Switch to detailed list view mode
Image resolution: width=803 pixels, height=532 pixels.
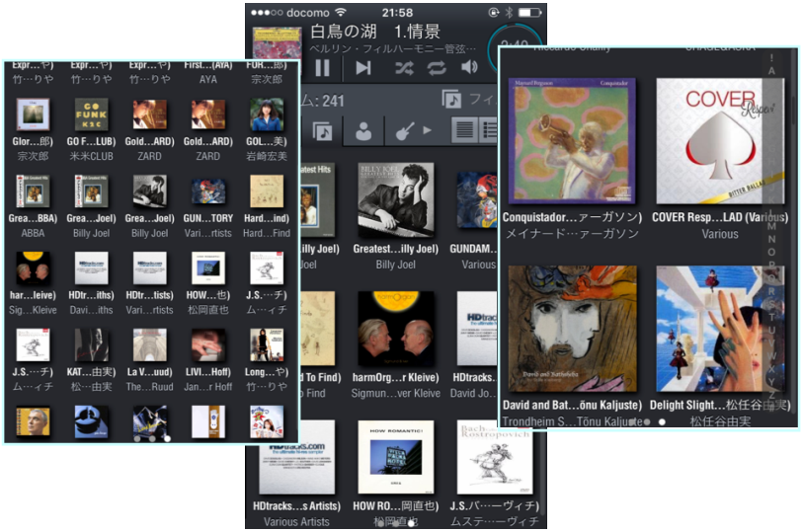(x=489, y=130)
